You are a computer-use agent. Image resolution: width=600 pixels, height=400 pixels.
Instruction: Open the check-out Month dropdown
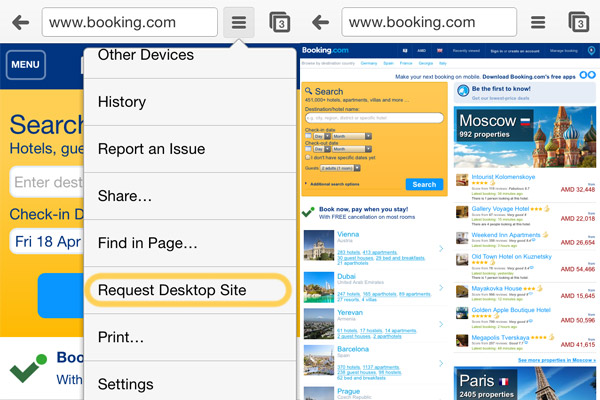352,149
